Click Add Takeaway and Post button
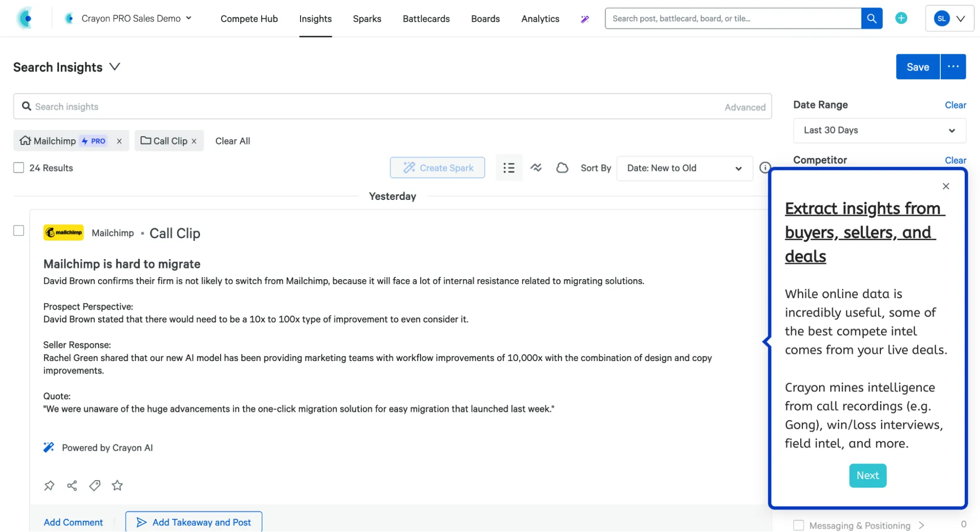The image size is (980, 532). click(194, 522)
